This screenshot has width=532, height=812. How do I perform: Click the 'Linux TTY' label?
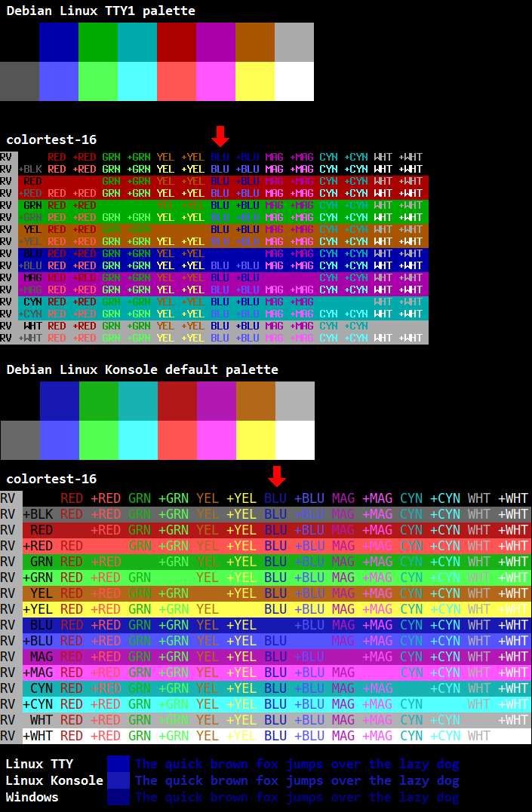click(39, 764)
